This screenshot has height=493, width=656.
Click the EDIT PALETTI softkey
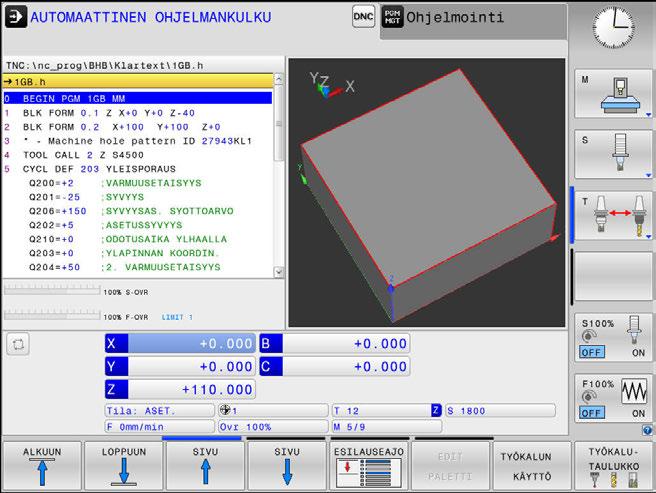click(x=450, y=465)
